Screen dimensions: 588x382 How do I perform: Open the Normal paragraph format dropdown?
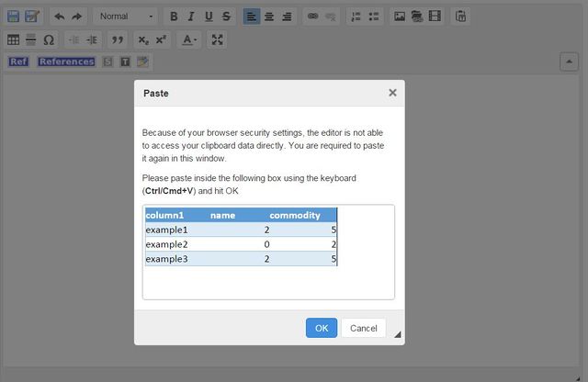[x=126, y=17]
